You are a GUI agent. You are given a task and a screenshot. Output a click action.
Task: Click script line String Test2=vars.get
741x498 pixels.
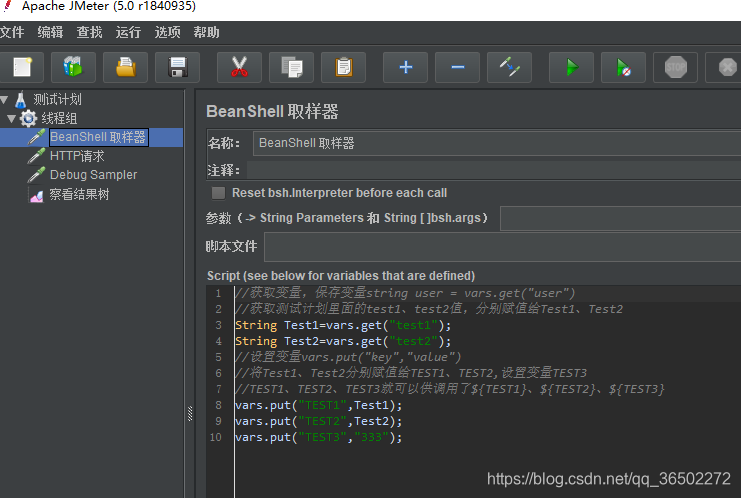[343, 341]
